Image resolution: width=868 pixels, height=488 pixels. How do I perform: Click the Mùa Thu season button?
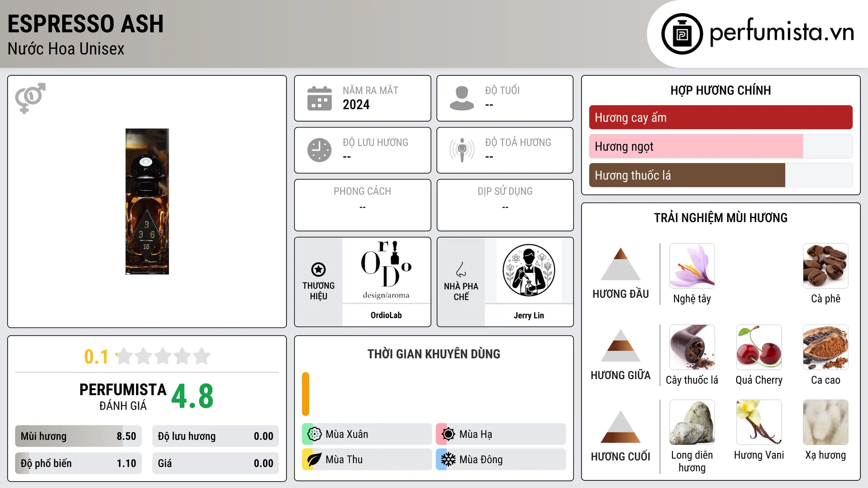(367, 460)
